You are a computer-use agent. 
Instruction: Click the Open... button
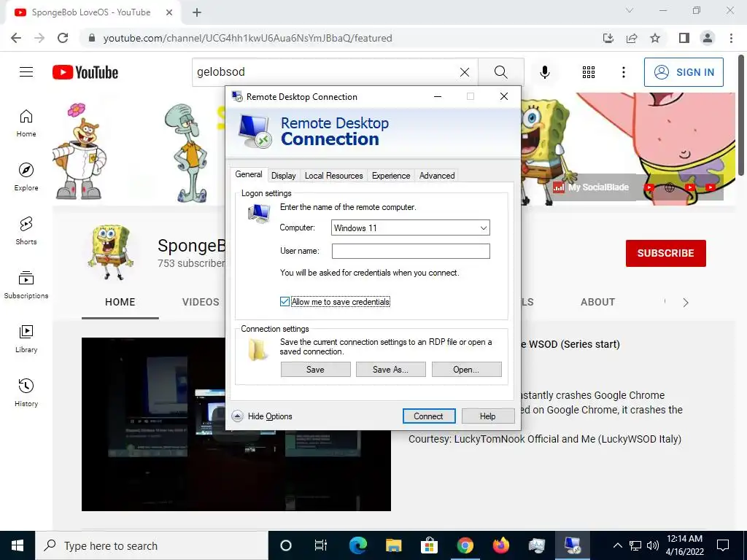click(x=466, y=370)
